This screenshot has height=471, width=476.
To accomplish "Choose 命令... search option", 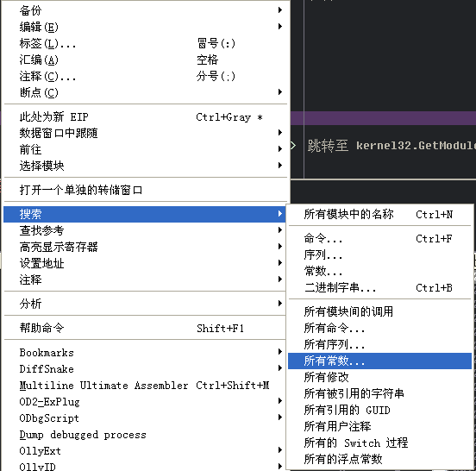I will point(379,239).
